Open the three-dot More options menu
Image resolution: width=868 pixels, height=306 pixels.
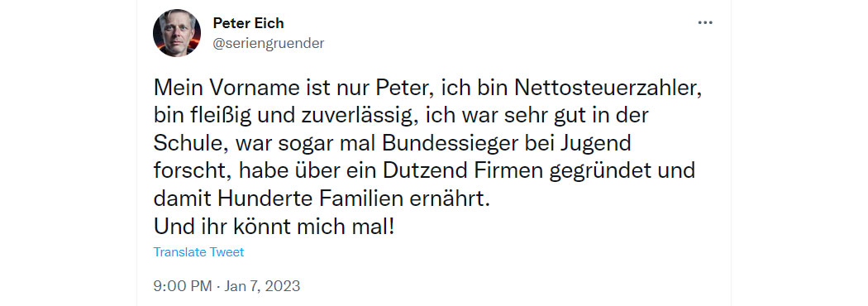pyautogui.click(x=704, y=22)
